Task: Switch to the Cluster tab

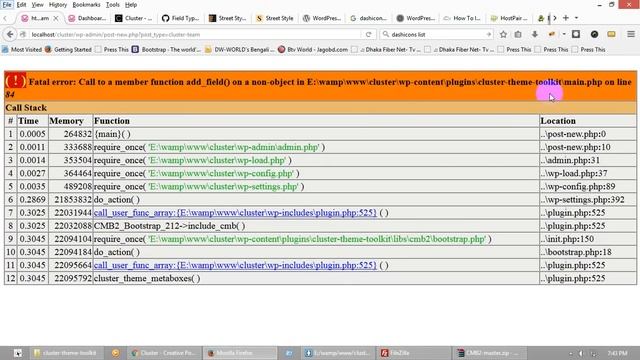Action: tap(134, 18)
